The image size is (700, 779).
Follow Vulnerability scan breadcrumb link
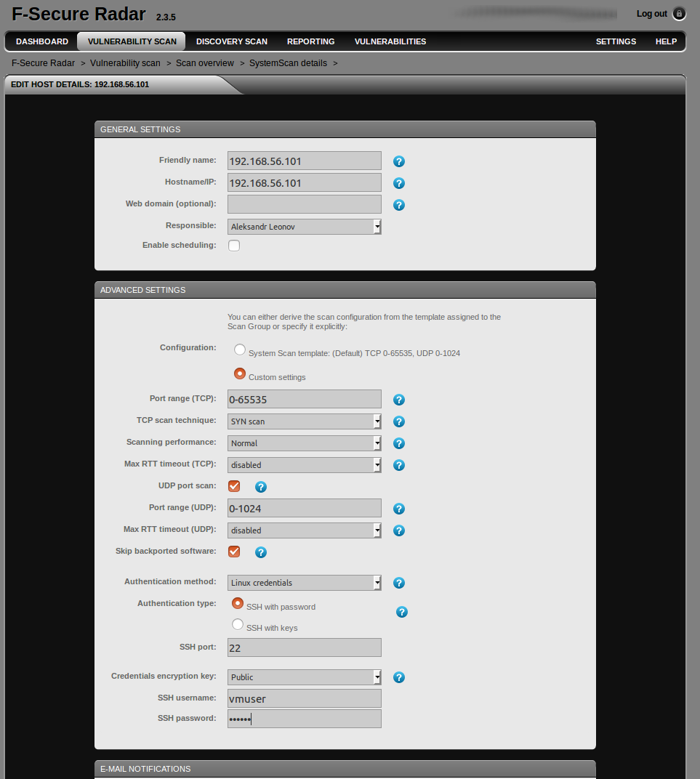coord(125,64)
